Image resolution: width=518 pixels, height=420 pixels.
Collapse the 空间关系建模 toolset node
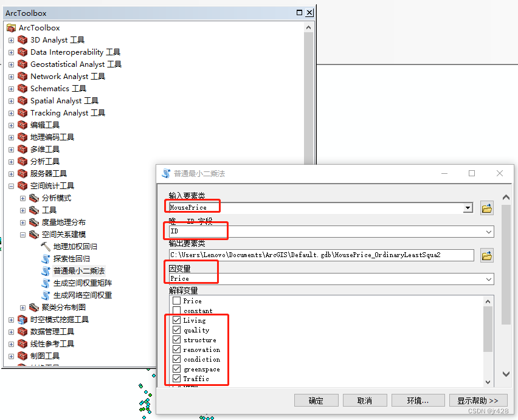point(22,235)
